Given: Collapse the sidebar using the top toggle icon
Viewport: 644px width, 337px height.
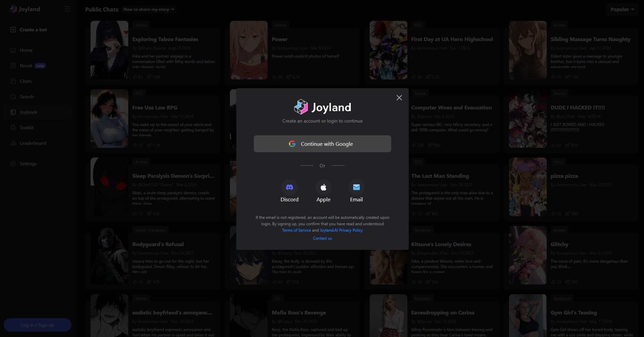Looking at the screenshot, I should pyautogui.click(x=67, y=9).
